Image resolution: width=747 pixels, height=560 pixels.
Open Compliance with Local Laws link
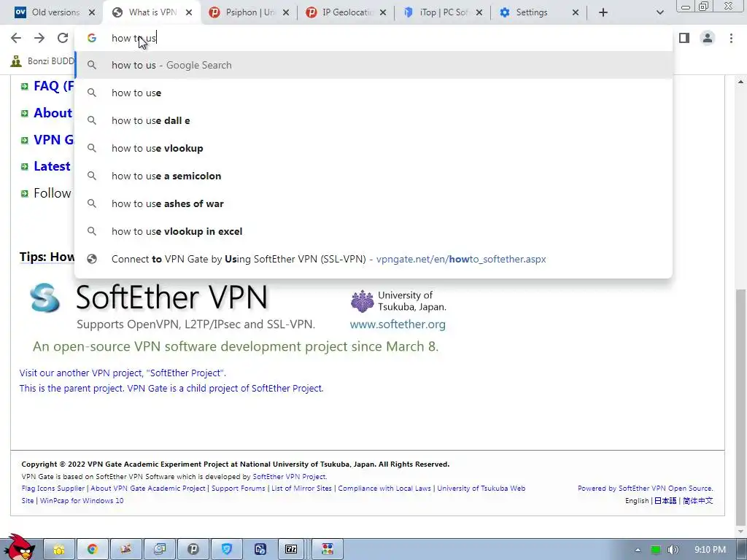(384, 489)
